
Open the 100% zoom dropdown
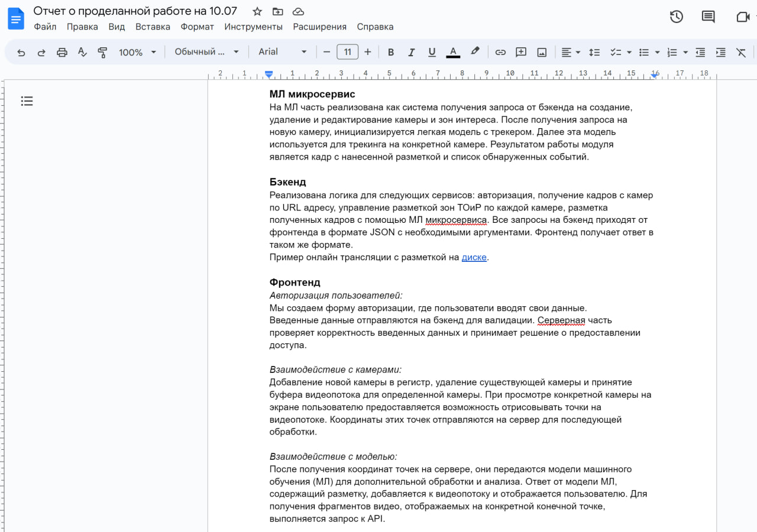click(137, 53)
